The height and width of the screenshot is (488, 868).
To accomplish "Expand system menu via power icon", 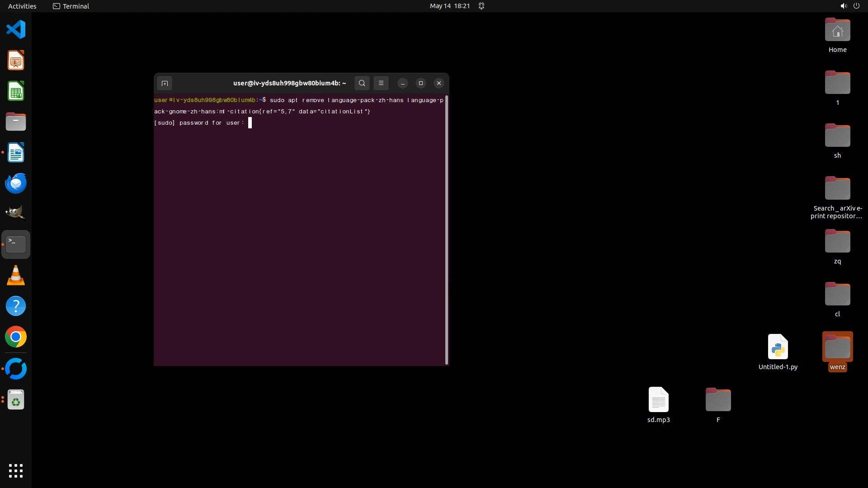I will click(x=856, y=6).
